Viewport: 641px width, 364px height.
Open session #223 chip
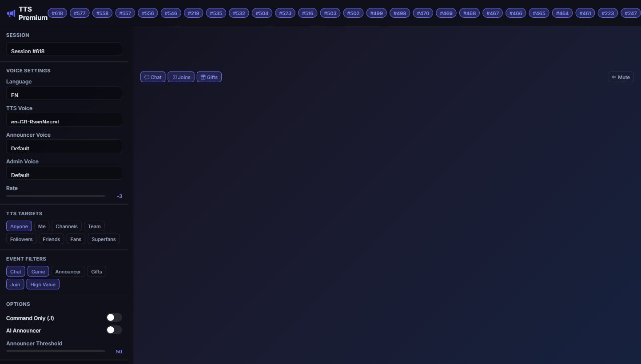click(608, 13)
